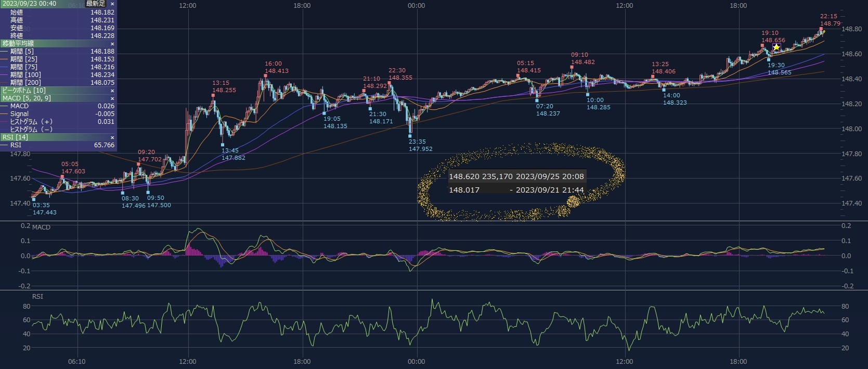868x369 pixels.
Task: Click the Signal line legend entry
Action: click(20, 114)
